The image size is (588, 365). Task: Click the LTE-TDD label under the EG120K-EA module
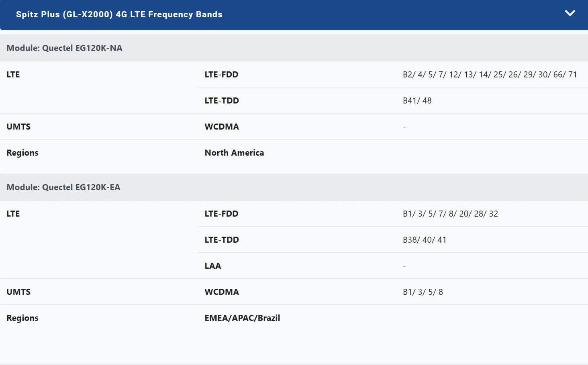coord(222,240)
